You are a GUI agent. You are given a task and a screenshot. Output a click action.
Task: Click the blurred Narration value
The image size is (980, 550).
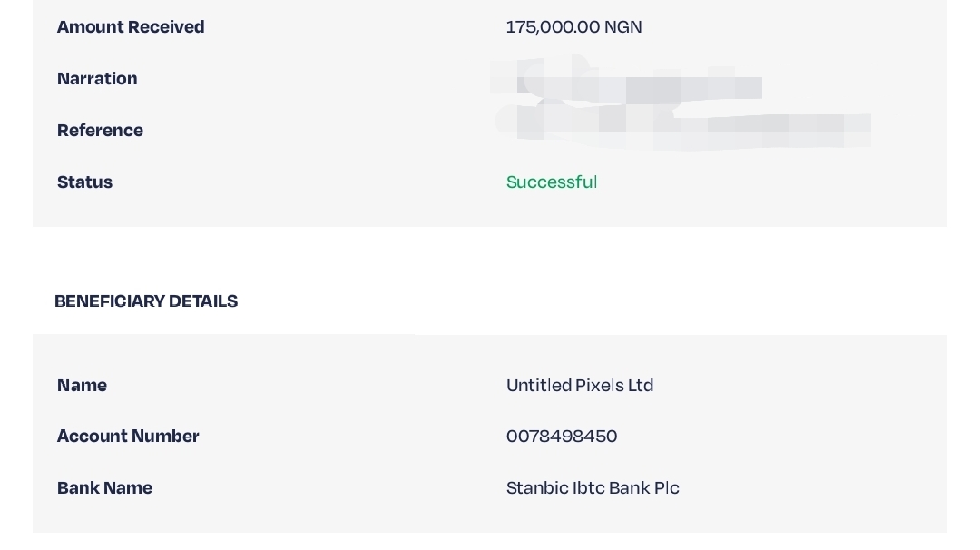[x=625, y=82]
